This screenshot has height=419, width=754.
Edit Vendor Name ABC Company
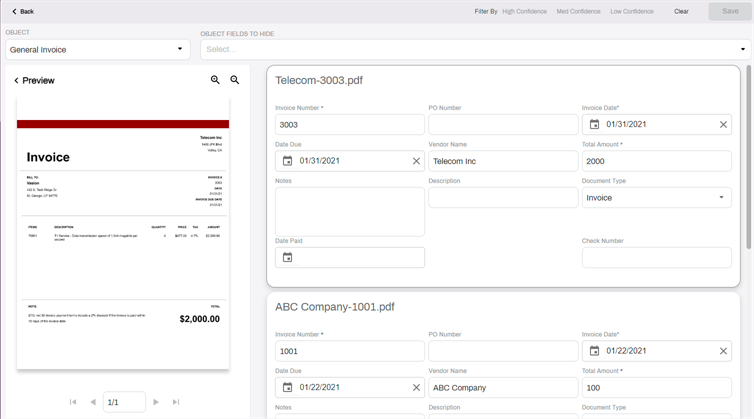[503, 388]
